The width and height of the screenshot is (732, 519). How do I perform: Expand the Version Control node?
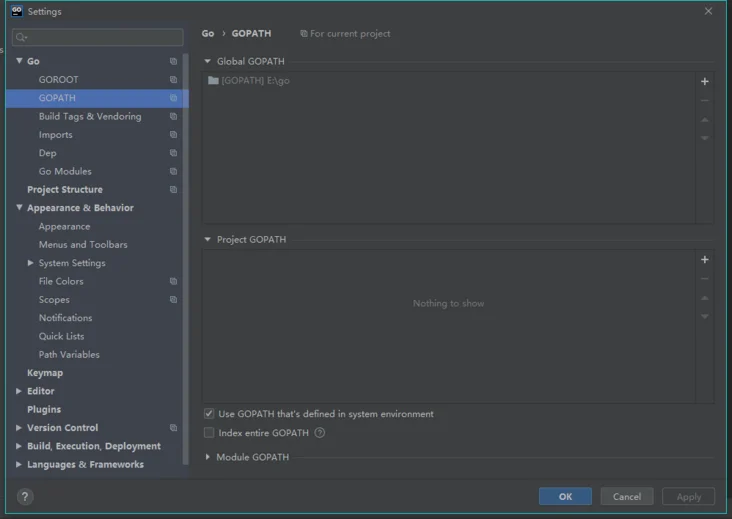point(19,428)
